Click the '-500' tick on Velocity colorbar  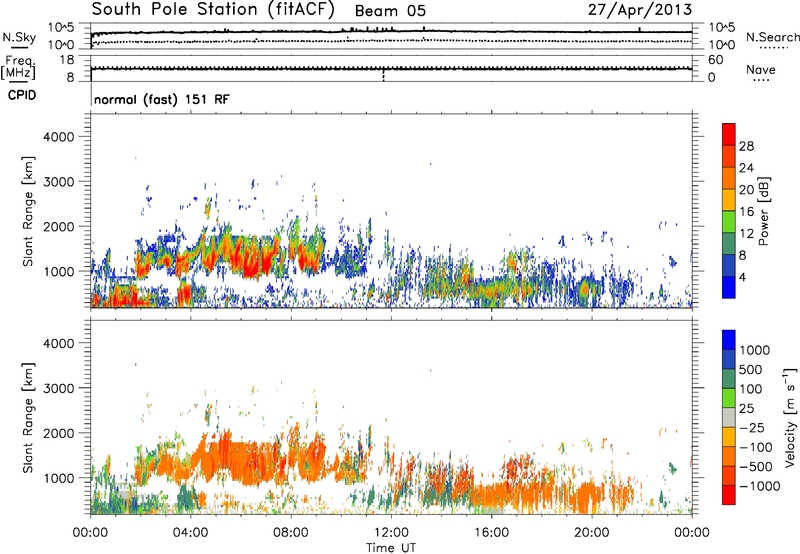click(x=756, y=467)
